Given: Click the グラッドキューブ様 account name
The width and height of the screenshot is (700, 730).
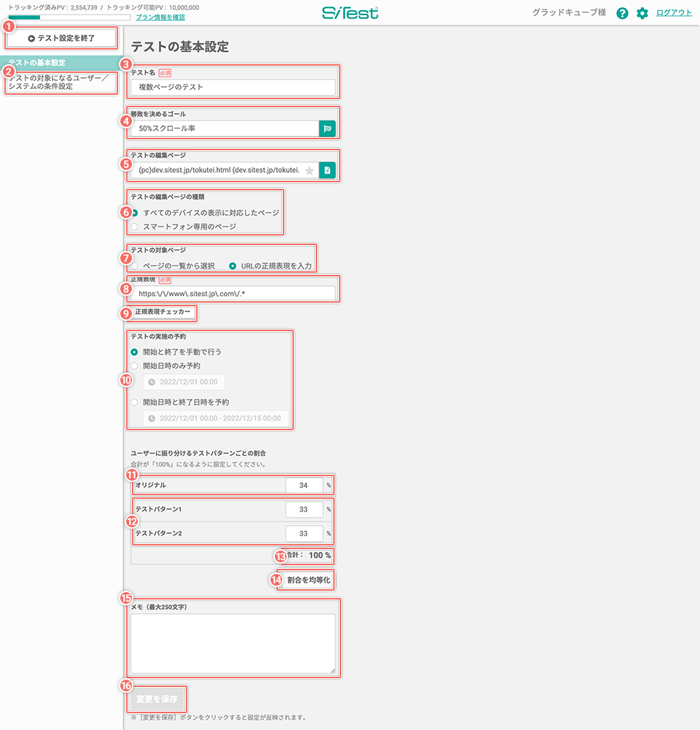Looking at the screenshot, I should pyautogui.click(x=569, y=13).
